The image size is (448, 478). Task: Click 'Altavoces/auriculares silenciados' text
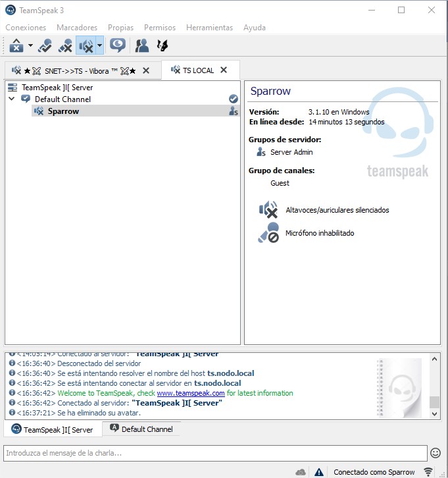[337, 210]
